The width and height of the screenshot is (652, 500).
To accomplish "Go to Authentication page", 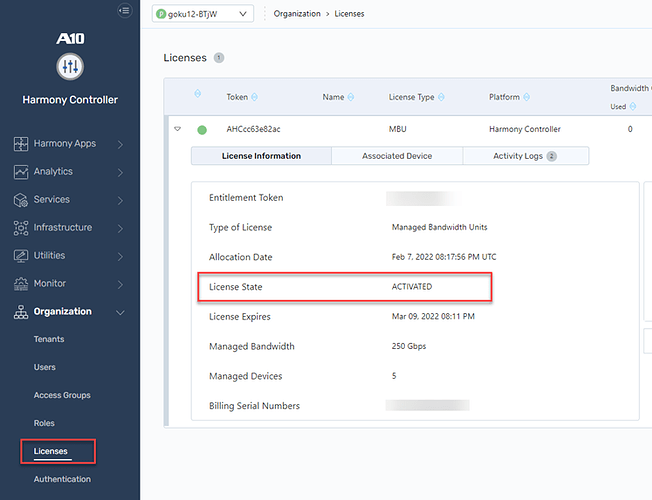I will (62, 479).
